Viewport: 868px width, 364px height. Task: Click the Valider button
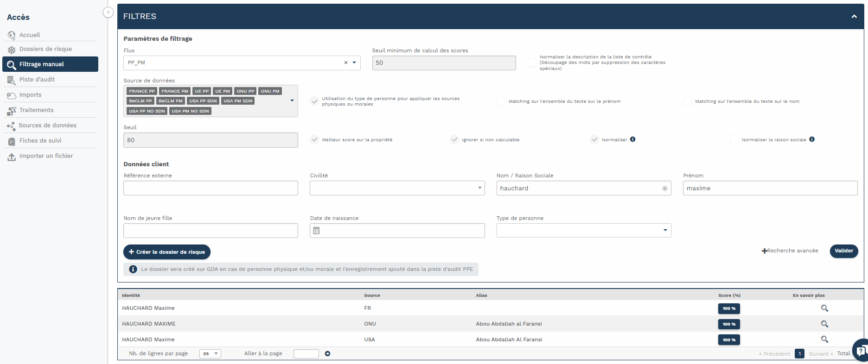point(843,251)
